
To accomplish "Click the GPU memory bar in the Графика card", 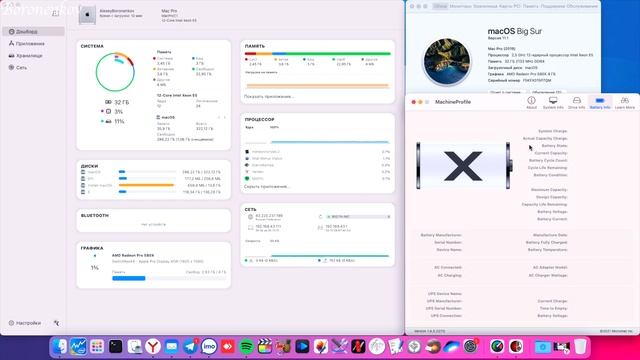I will click(x=169, y=278).
